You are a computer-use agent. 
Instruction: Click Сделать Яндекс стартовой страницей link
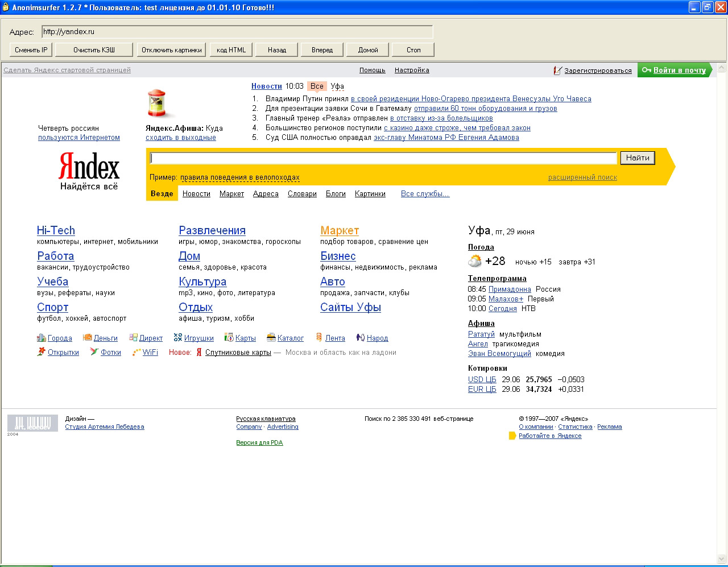(x=67, y=70)
